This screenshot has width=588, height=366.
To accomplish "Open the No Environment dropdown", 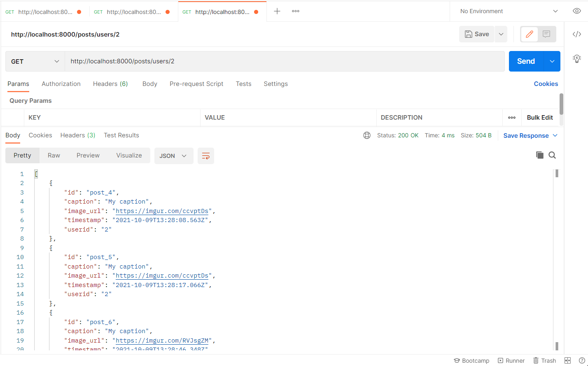I will 509,11.
